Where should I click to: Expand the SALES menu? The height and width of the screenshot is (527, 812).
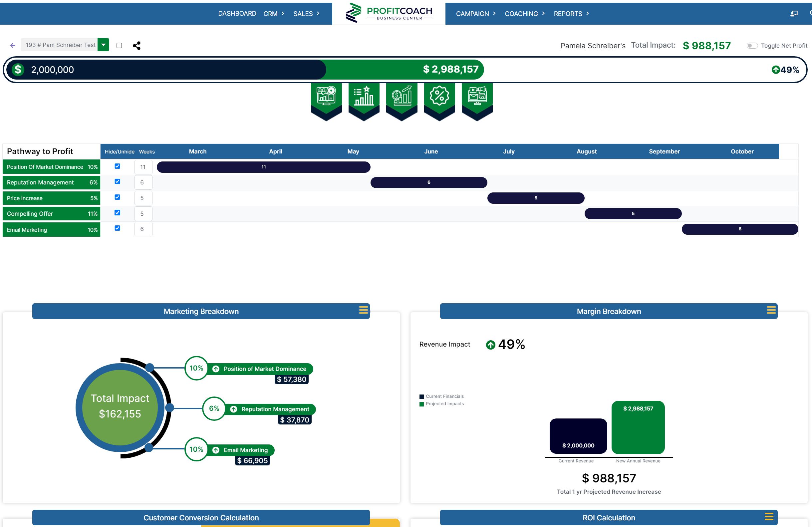(x=306, y=14)
